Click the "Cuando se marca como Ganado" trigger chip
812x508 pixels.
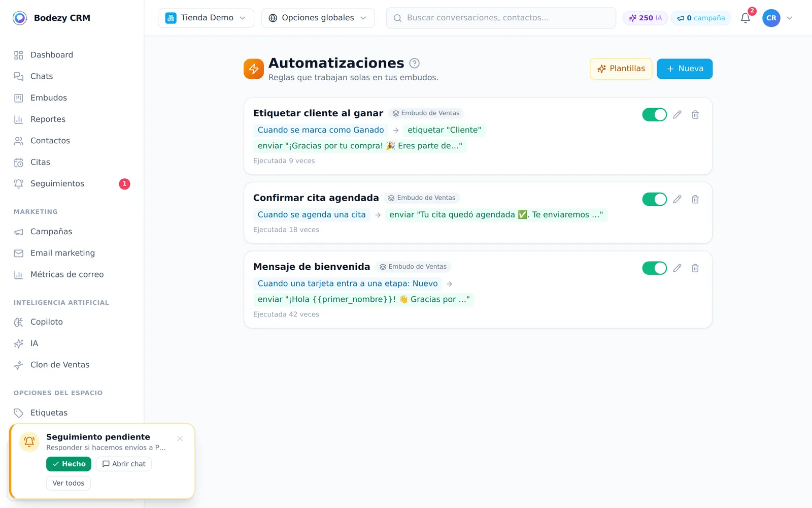(x=321, y=130)
